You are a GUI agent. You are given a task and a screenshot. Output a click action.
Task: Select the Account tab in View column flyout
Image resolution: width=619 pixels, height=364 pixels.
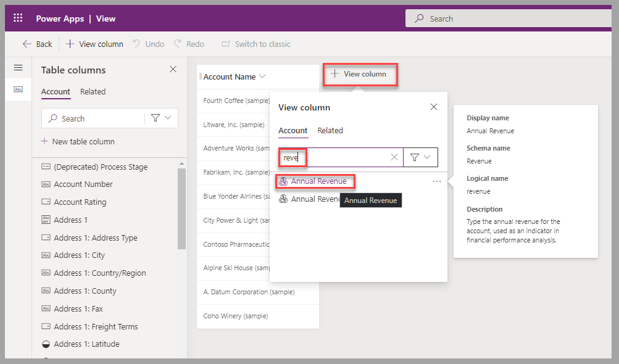(293, 131)
